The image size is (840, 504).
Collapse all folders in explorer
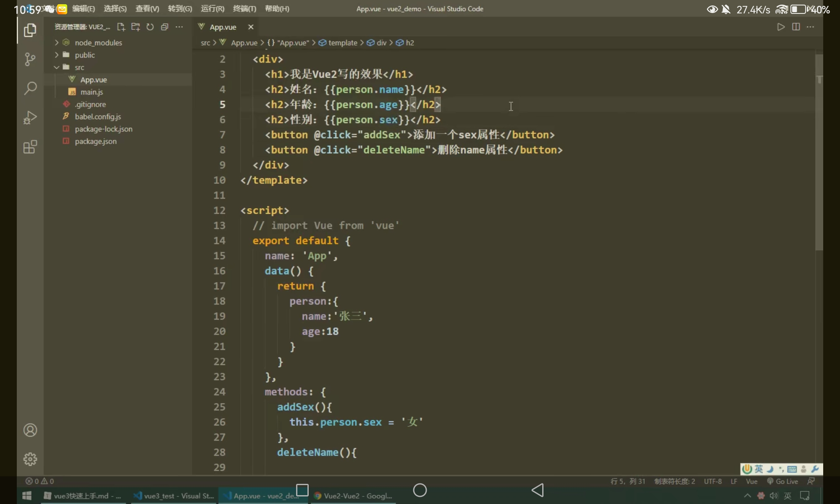(x=165, y=27)
